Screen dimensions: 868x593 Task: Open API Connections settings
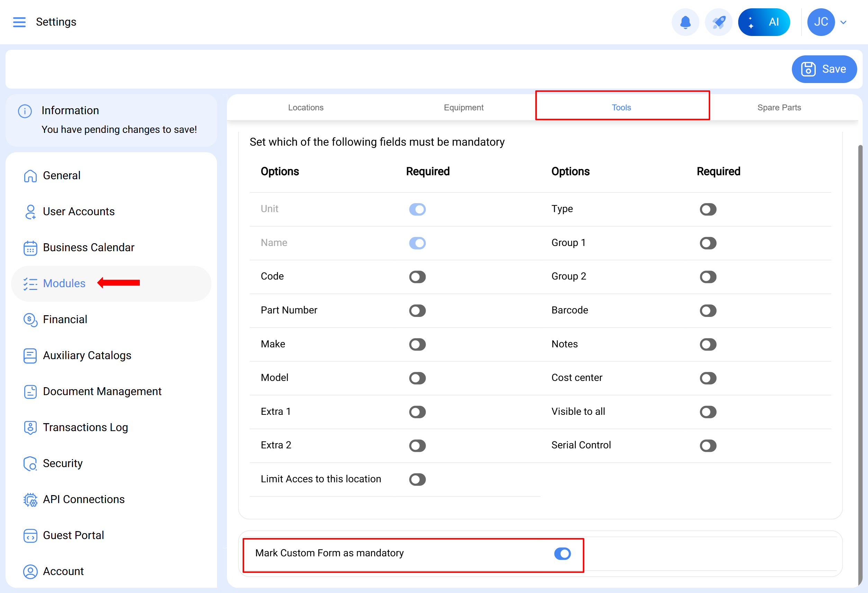[x=83, y=499]
